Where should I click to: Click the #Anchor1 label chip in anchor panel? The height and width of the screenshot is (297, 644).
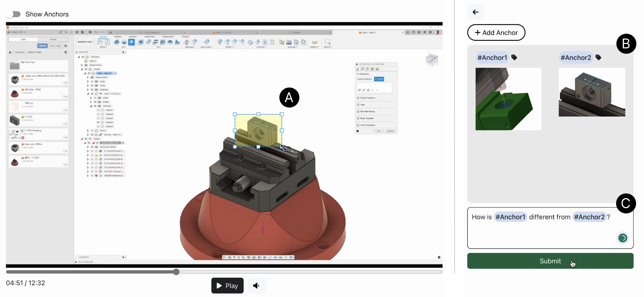[492, 58]
